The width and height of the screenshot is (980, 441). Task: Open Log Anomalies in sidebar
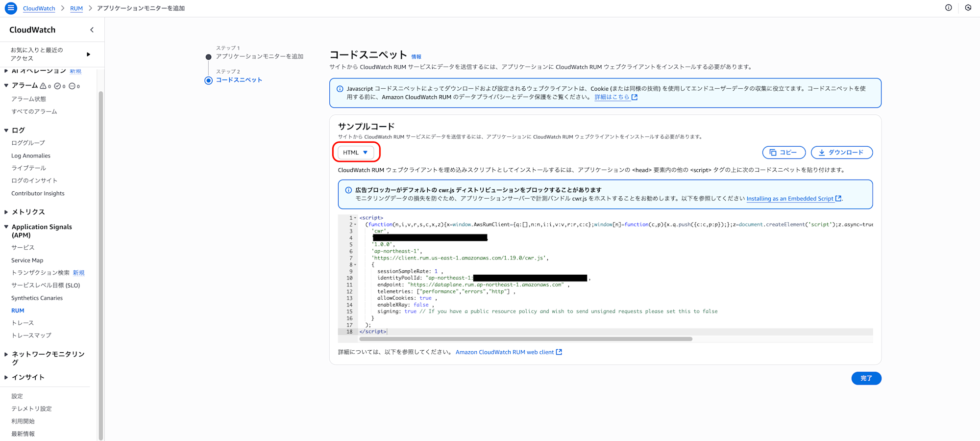[31, 156]
